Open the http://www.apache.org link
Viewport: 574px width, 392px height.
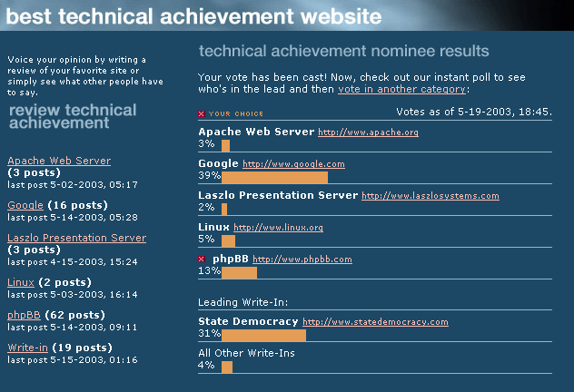pos(368,132)
